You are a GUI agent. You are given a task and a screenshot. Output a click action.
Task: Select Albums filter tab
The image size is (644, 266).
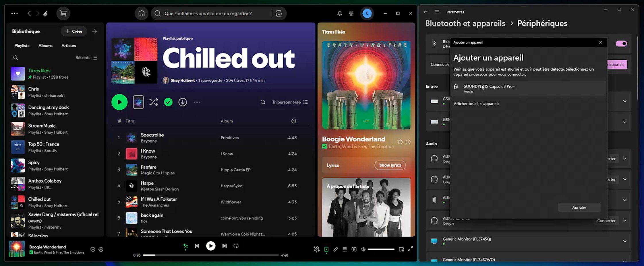coord(45,45)
